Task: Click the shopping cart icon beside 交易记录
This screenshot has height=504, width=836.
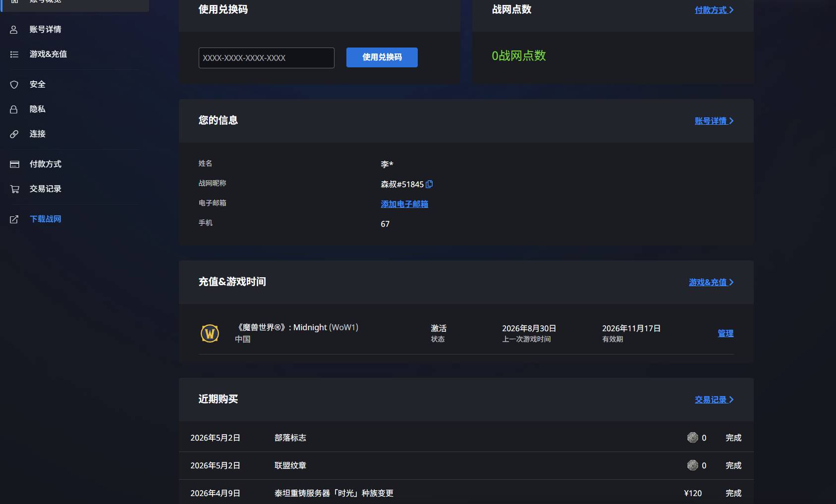Action: coord(14,189)
